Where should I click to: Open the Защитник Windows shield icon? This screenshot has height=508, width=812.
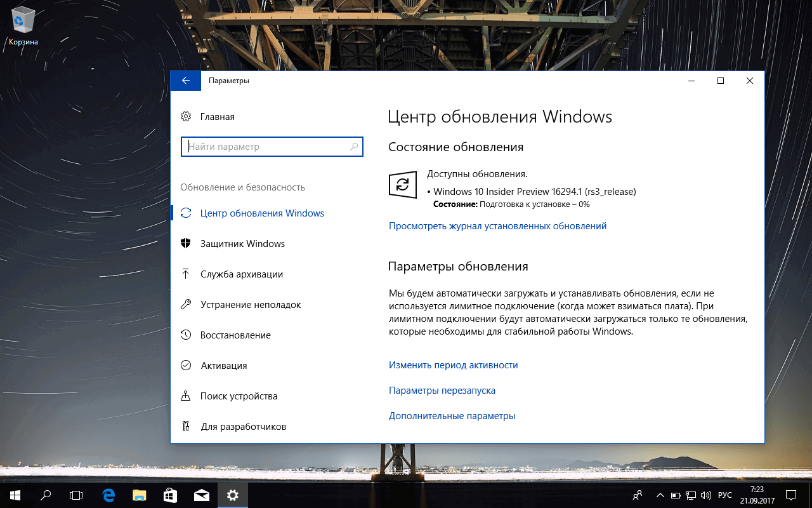tap(185, 243)
